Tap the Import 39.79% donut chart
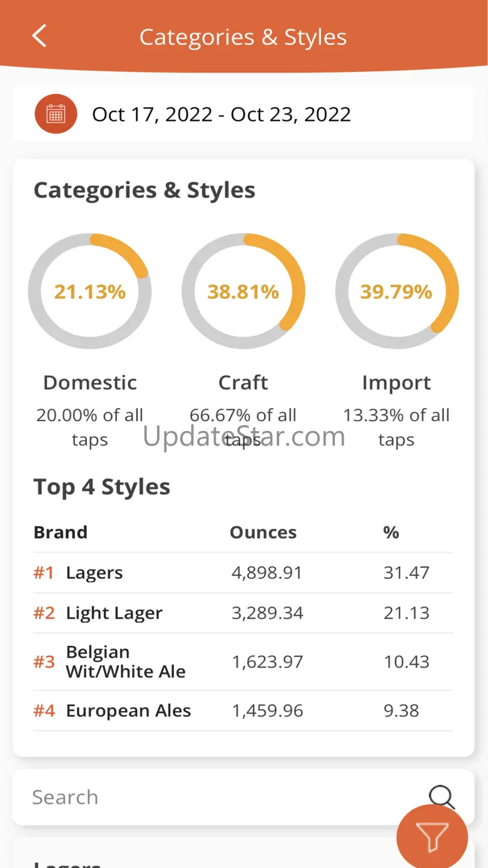The width and height of the screenshot is (488, 868). 397,292
